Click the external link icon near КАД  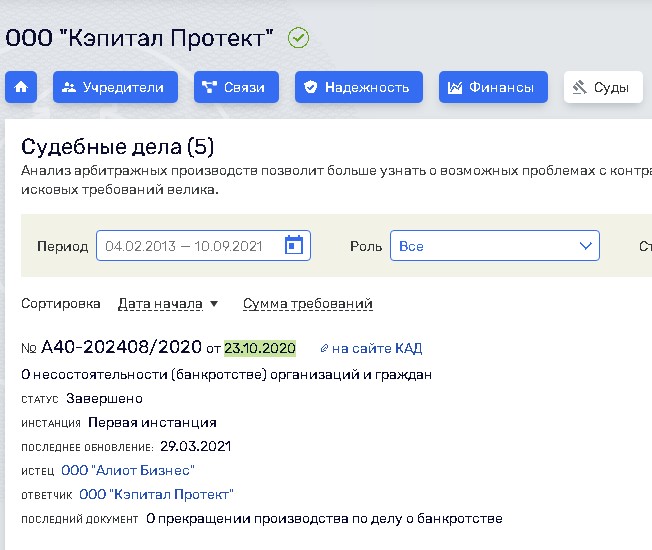pyautogui.click(x=323, y=349)
